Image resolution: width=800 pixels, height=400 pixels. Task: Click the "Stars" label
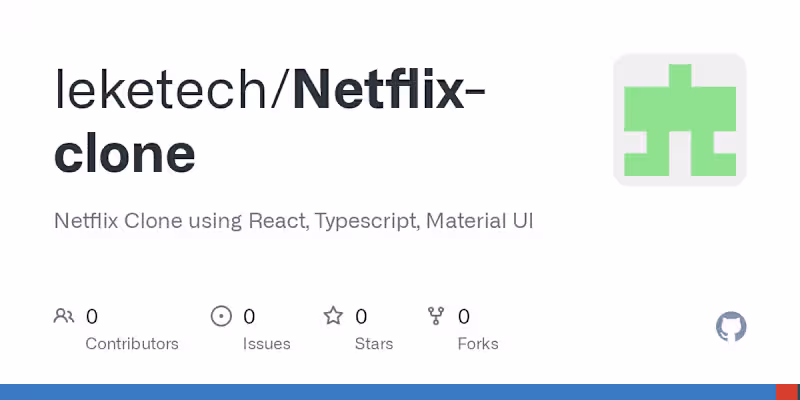[x=374, y=344]
